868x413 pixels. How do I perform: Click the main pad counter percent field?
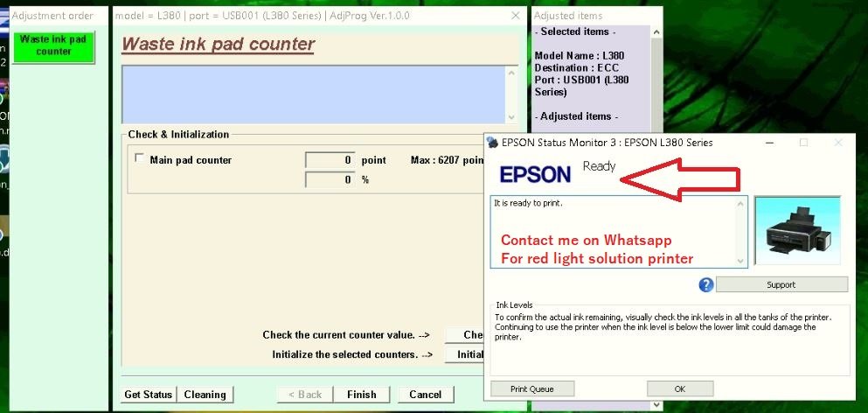click(330, 179)
